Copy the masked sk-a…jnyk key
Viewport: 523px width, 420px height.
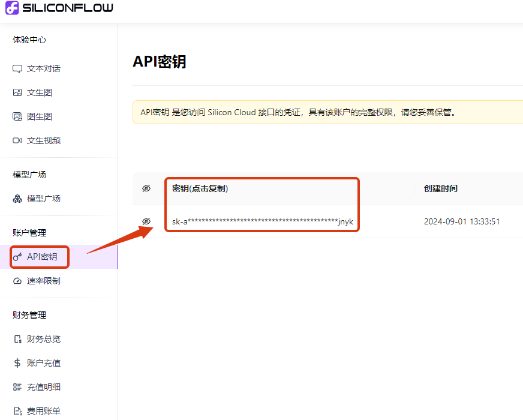click(x=263, y=221)
